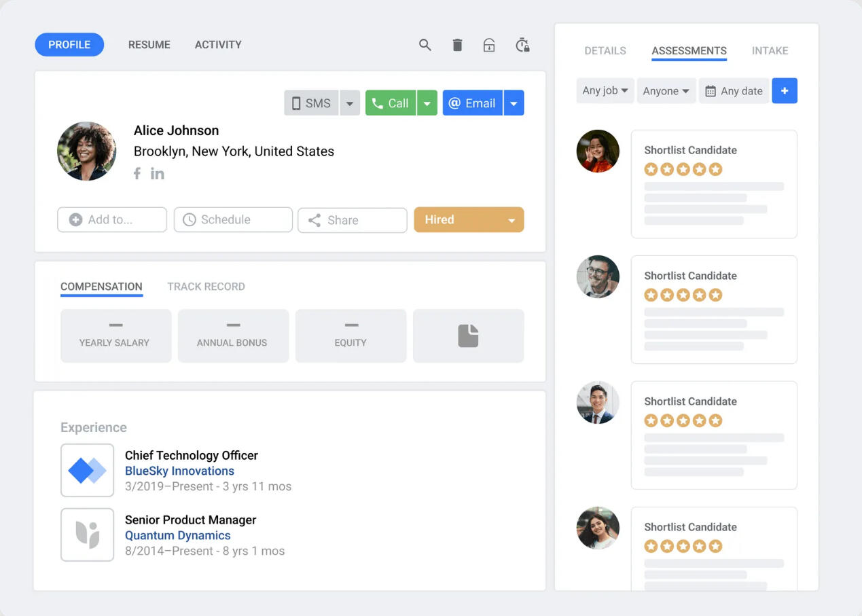
Task: Switch to the Track Record tab
Action: coord(206,287)
